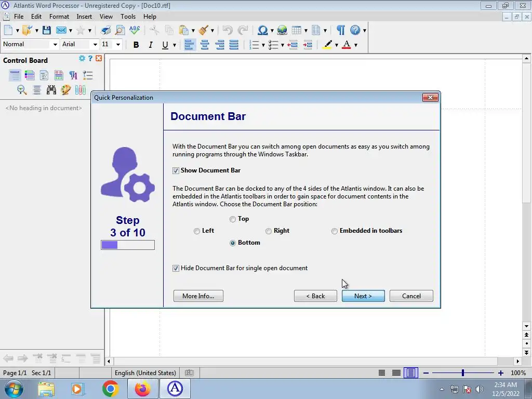
Task: Click the zoom in plus button
Action: (500, 373)
